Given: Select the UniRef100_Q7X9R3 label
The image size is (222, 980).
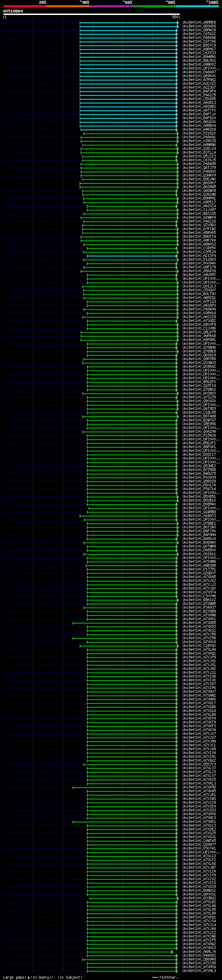Looking at the screenshot, I should coord(199,225).
